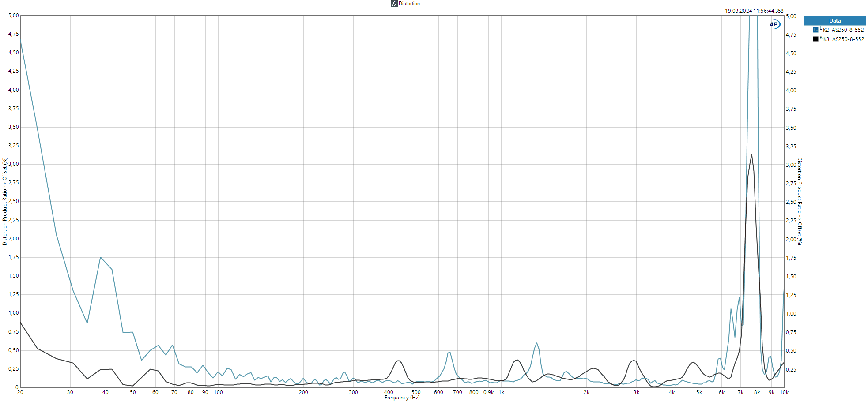Select the blue K2 AS250-8-552 color swatch

tap(815, 30)
